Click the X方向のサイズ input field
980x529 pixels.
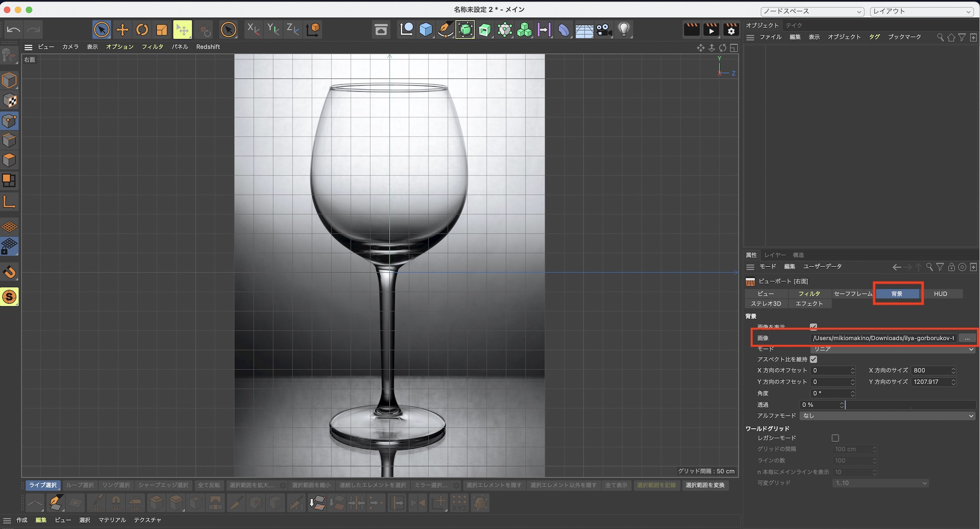tap(931, 371)
